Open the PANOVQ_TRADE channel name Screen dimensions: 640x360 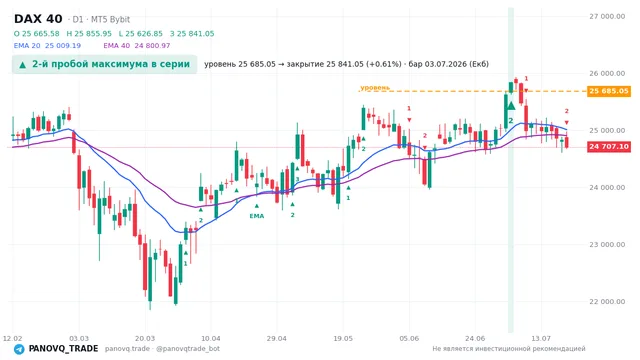(63, 349)
